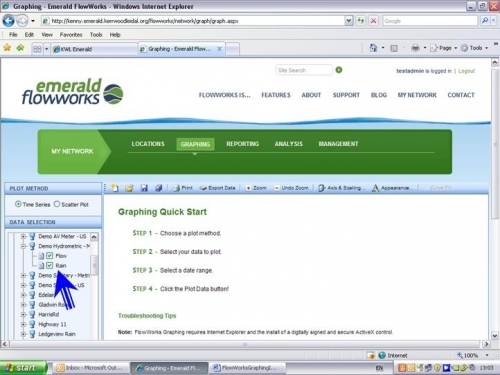
Task: Open Appearance settings
Action: 391,188
